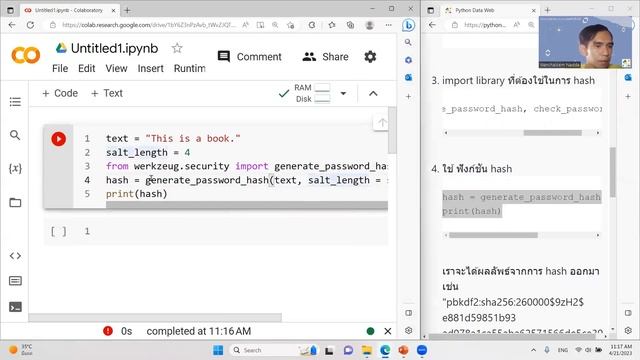This screenshot has width=640, height=360.
Task: Open the terminal icon in Colab sidebar
Action: point(15,307)
